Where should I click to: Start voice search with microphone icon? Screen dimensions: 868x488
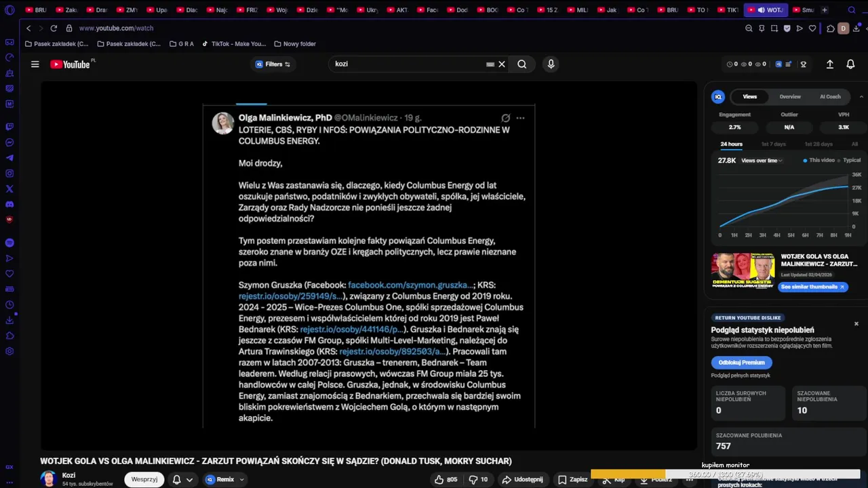coord(551,64)
